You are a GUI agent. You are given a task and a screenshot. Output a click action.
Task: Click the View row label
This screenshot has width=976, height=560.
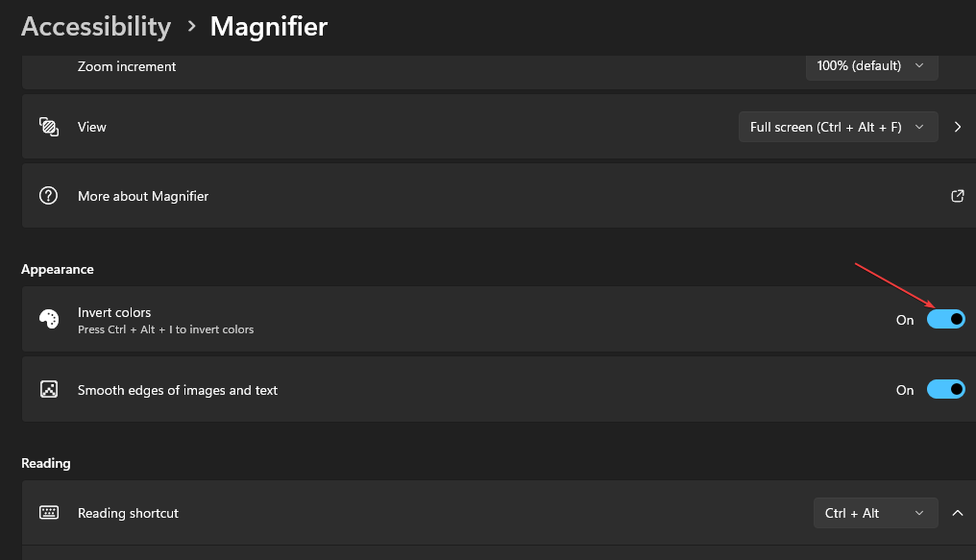coord(92,127)
